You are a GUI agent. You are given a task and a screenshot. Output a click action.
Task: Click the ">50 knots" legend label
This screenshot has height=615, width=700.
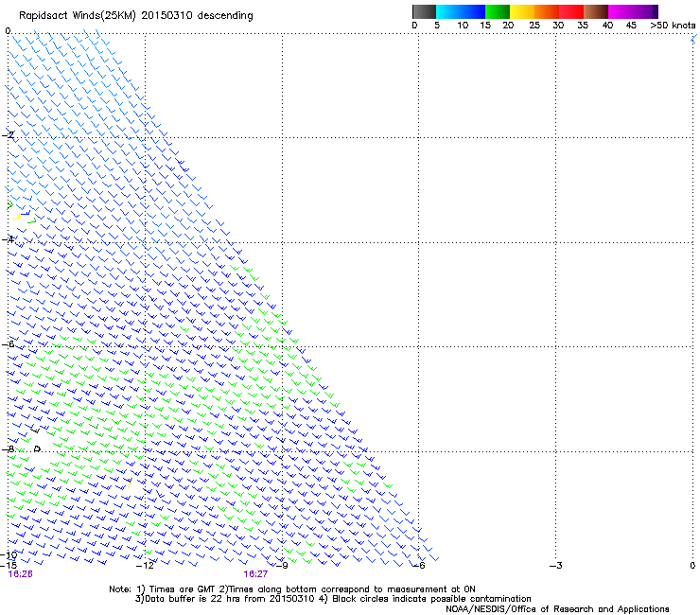click(673, 26)
